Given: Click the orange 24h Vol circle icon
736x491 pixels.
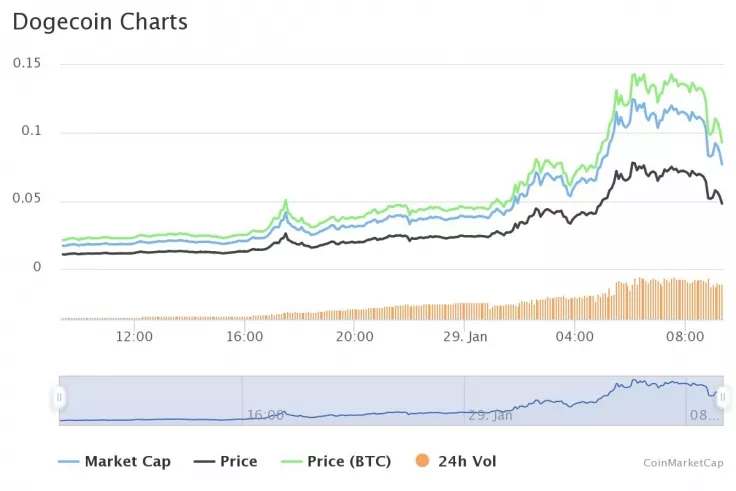Looking at the screenshot, I should click(x=422, y=460).
